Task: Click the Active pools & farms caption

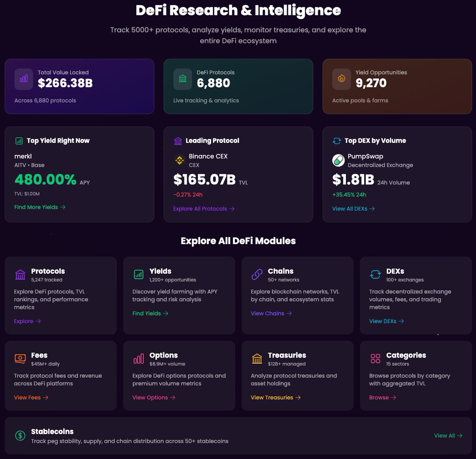Action: coord(360,100)
